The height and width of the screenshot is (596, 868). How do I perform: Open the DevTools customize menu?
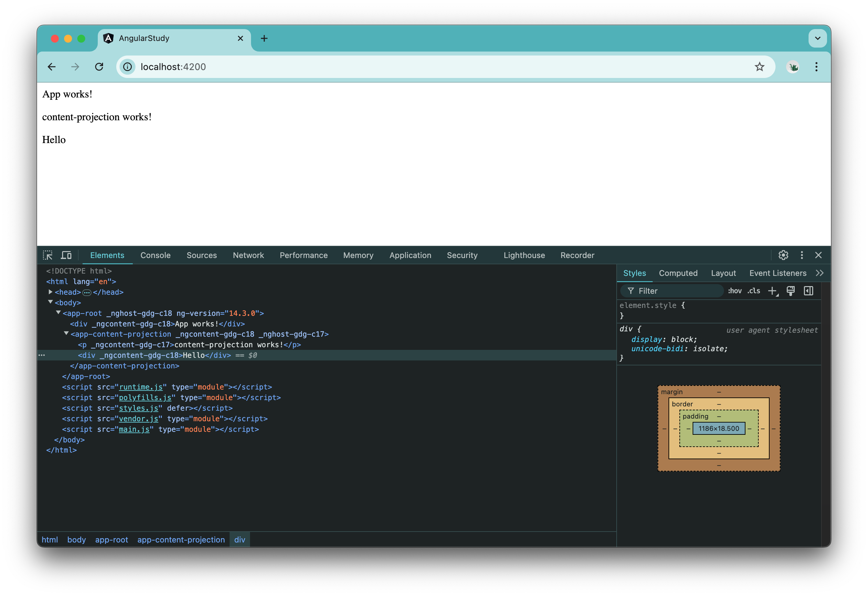802,255
